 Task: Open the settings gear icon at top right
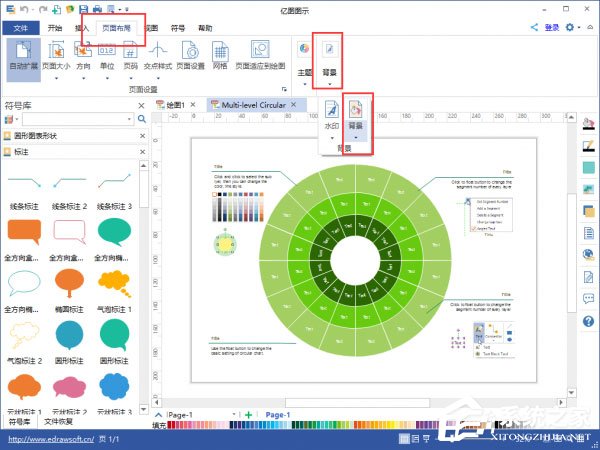[570, 27]
